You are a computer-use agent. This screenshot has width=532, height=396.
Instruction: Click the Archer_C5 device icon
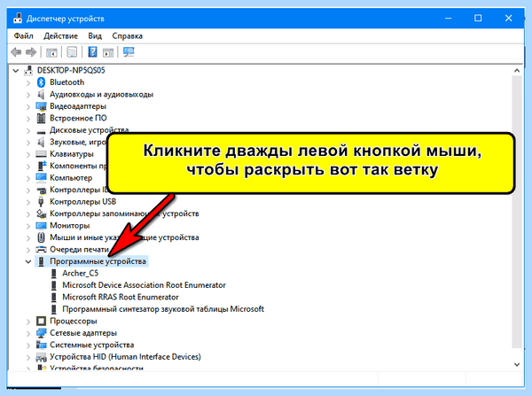click(x=53, y=273)
